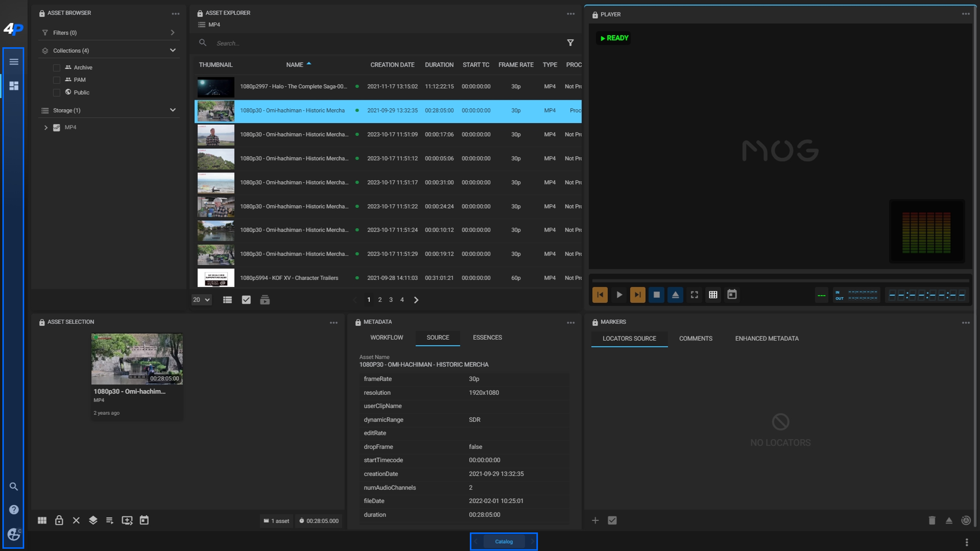Open Metadata panel three-dot menu

pyautogui.click(x=571, y=323)
